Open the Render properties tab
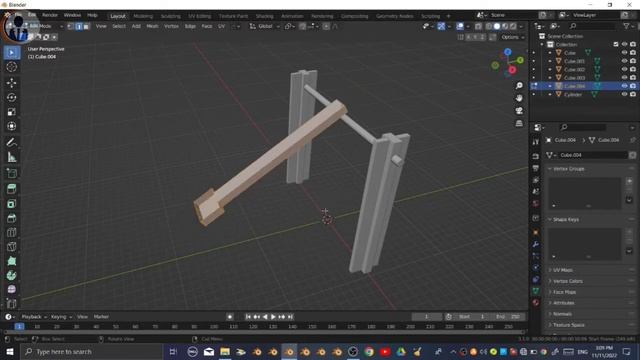Viewport: 640px width, 360px height. [x=536, y=156]
